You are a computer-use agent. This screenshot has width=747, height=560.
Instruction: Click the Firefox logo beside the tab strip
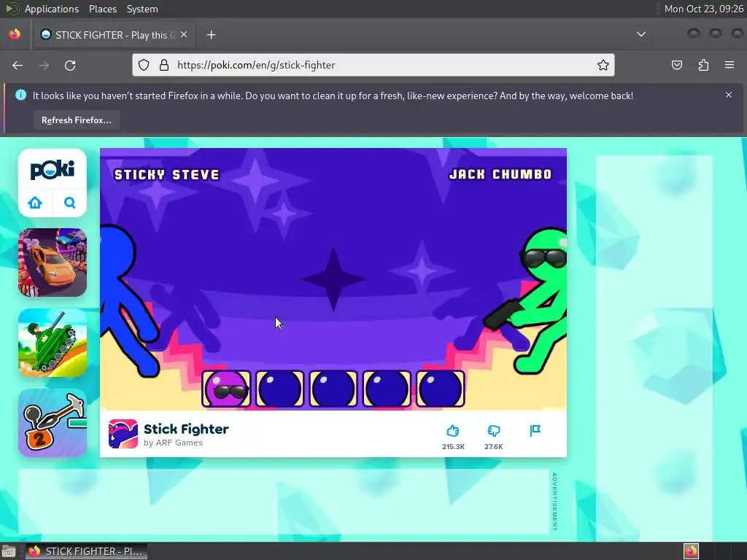(x=15, y=34)
